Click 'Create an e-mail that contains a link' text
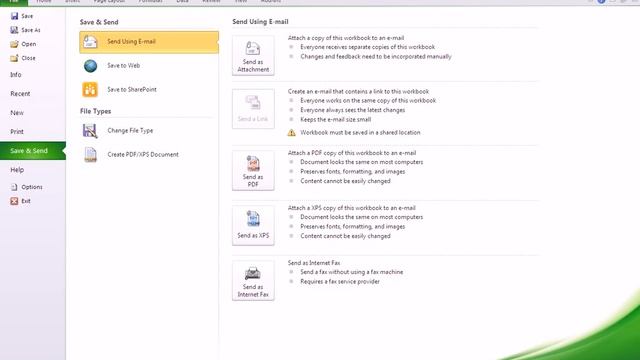Viewport: 640px width, 360px height. (x=358, y=91)
